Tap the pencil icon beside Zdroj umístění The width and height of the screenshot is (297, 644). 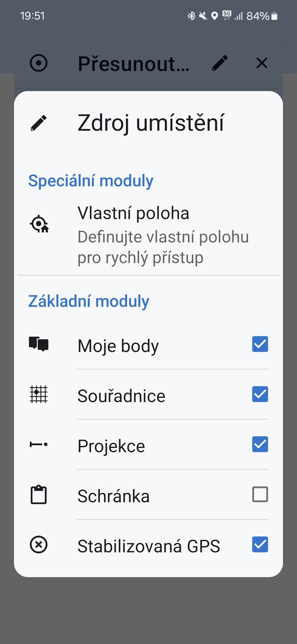coord(38,123)
